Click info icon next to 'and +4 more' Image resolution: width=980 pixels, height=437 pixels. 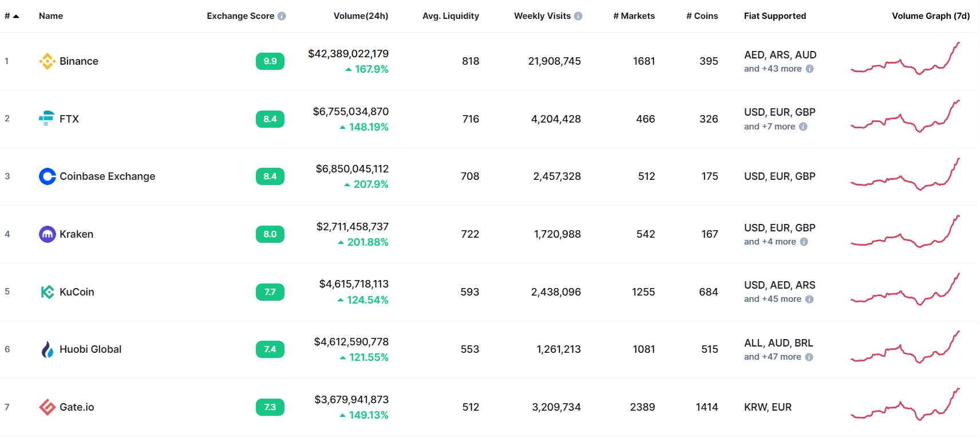click(804, 242)
